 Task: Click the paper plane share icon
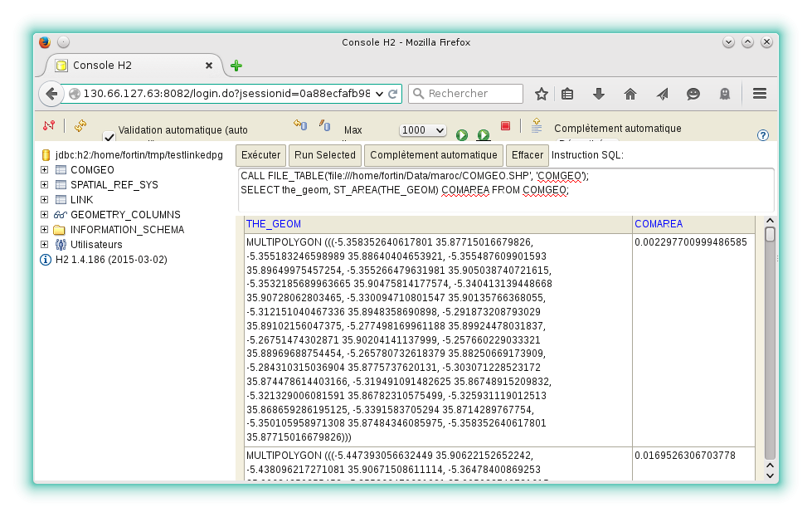663,94
